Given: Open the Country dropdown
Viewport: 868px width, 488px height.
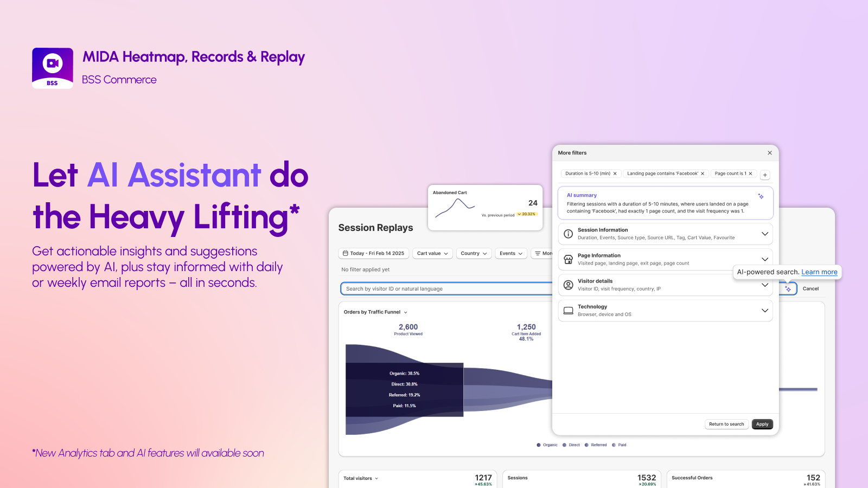Looking at the screenshot, I should (x=474, y=253).
